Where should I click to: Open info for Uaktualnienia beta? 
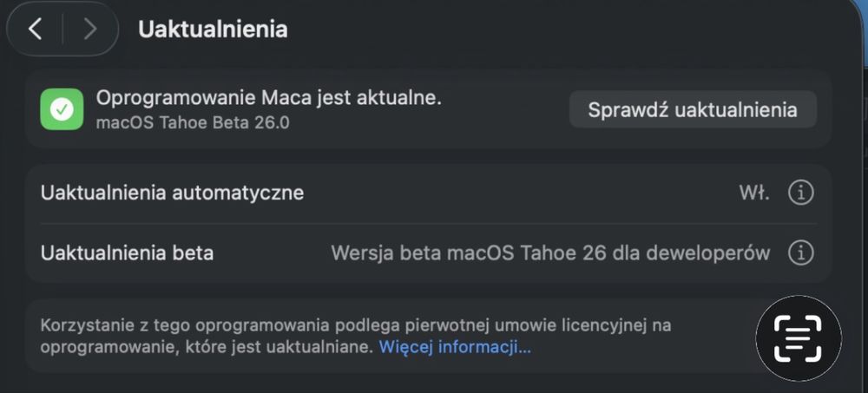800,253
